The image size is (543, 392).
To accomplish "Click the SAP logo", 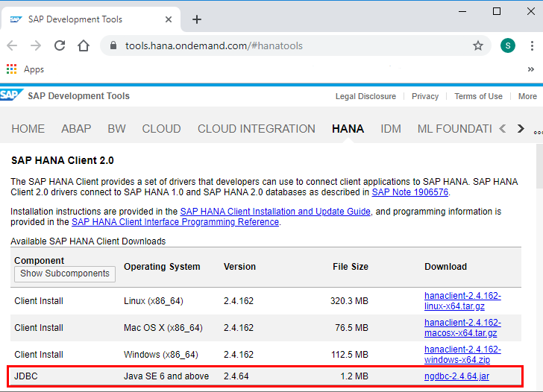I will pos(10,95).
